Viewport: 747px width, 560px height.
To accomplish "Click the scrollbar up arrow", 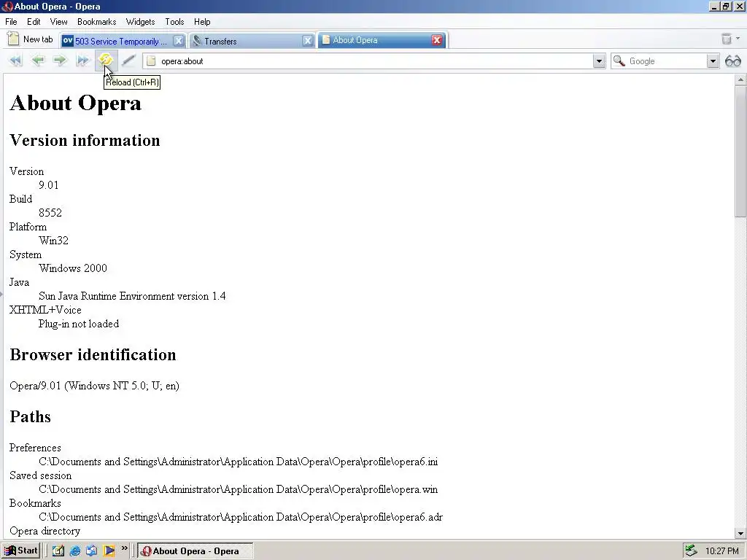I will click(740, 80).
